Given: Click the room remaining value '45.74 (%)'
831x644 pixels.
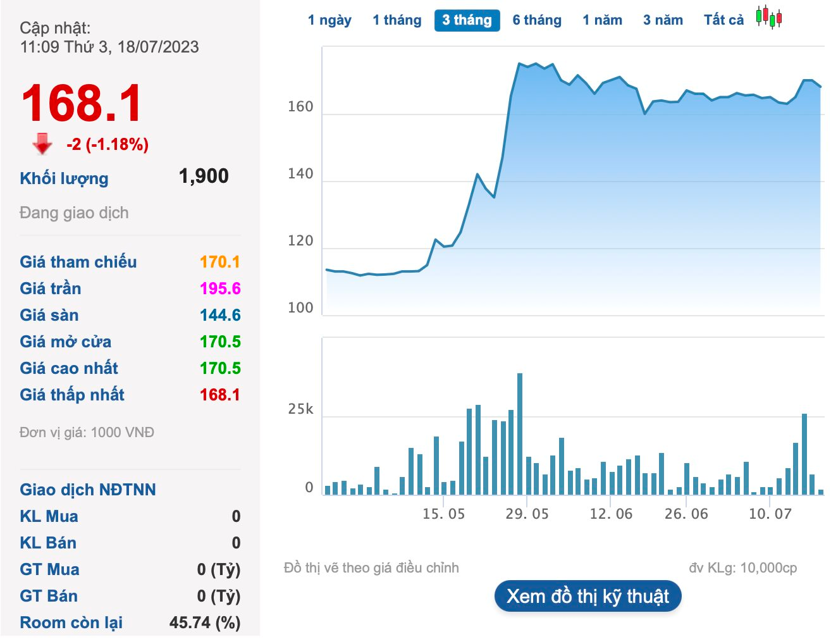Looking at the screenshot, I should click(205, 622).
